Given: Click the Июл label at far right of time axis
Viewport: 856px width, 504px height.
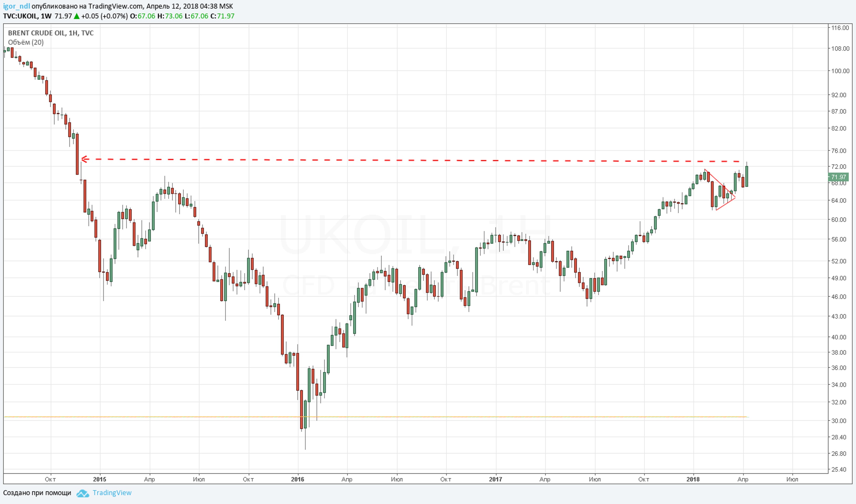Looking at the screenshot, I should [792, 479].
